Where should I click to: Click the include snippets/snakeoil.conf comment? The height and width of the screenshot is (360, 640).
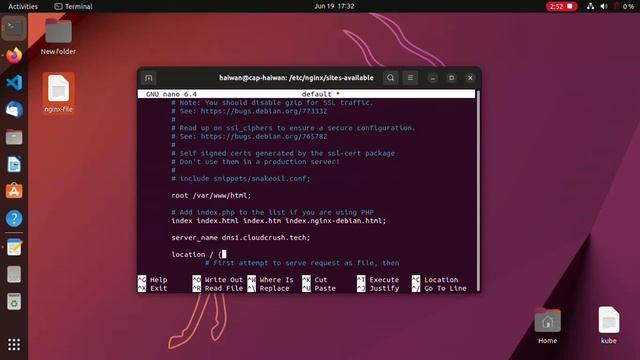point(240,179)
